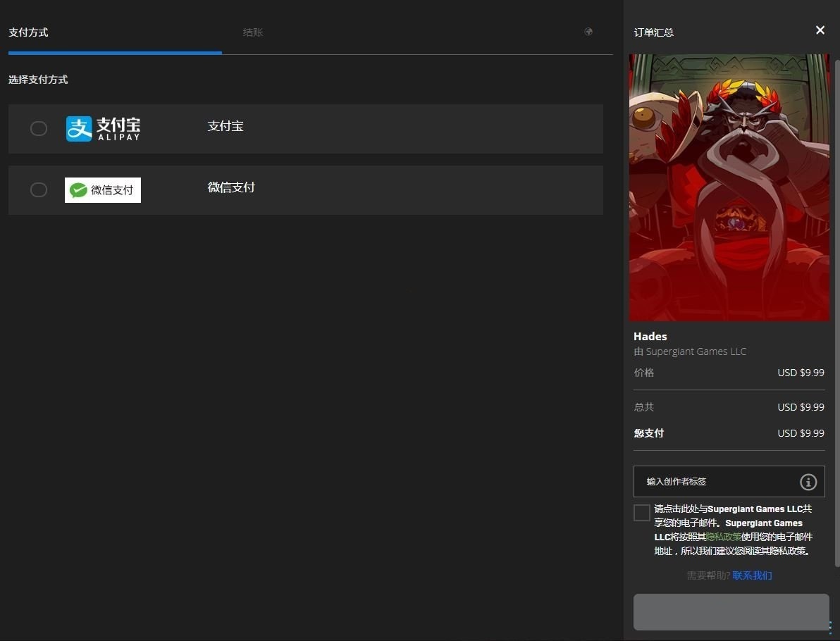Open the 隐私政策 privacy policy link

[x=723, y=537]
